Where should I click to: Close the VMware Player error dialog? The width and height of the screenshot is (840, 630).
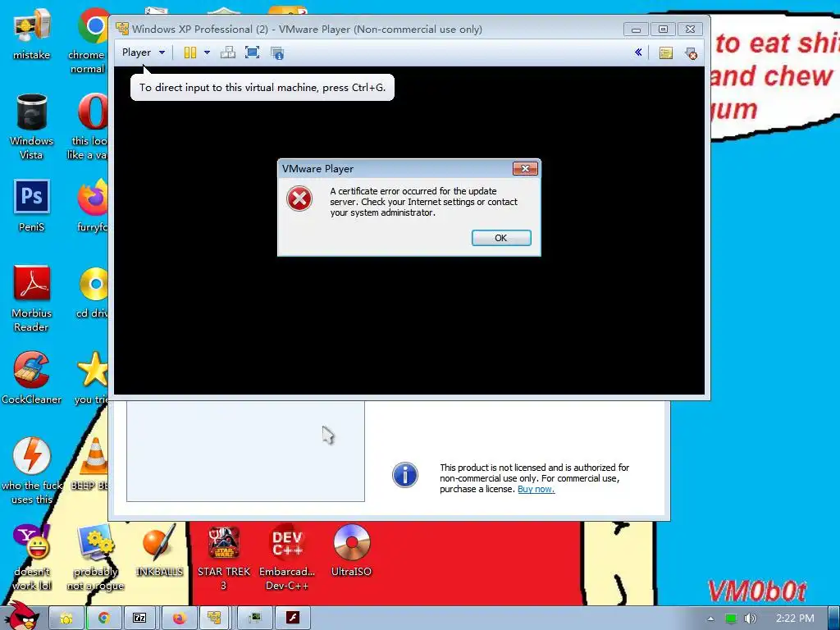click(x=525, y=169)
